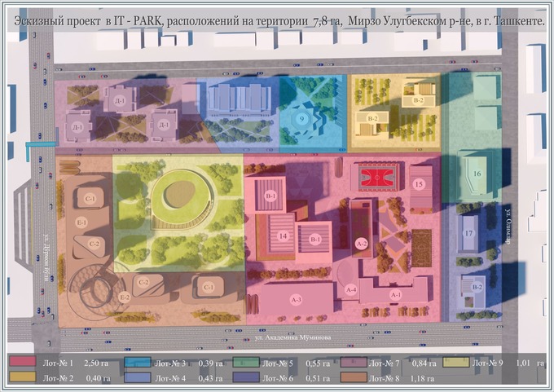The image size is (554, 392).
Task: Select building marker number 9
Action: pyautogui.click(x=302, y=119)
